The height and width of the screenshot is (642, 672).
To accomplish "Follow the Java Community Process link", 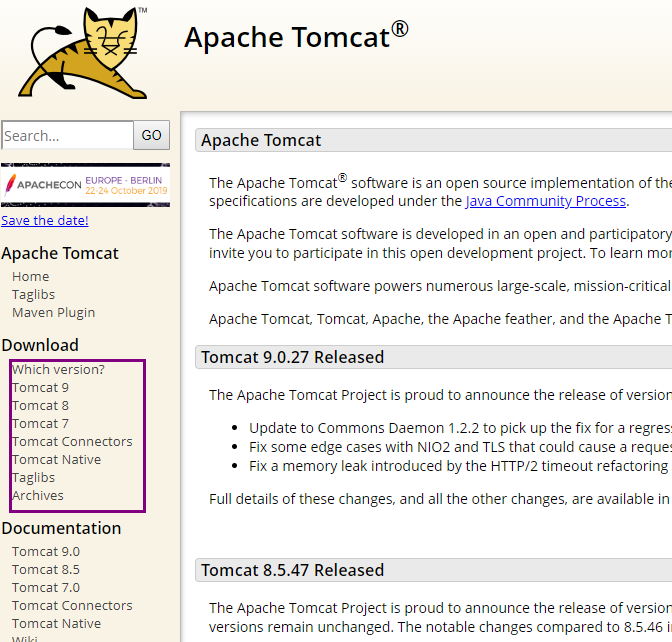I will coord(546,201).
